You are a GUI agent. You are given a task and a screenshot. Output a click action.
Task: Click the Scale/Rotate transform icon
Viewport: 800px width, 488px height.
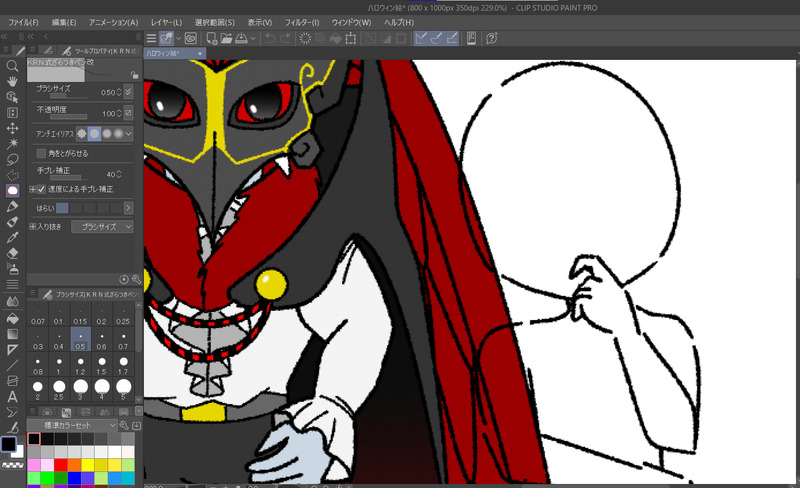pyautogui.click(x=351, y=38)
